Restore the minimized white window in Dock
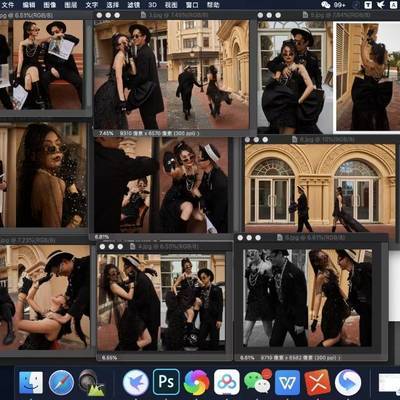The height and width of the screenshot is (400, 400). pos(389,383)
